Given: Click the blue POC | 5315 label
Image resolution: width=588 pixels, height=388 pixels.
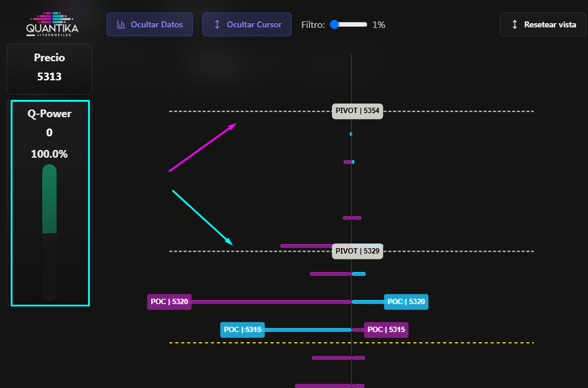Looking at the screenshot, I should (x=242, y=330).
